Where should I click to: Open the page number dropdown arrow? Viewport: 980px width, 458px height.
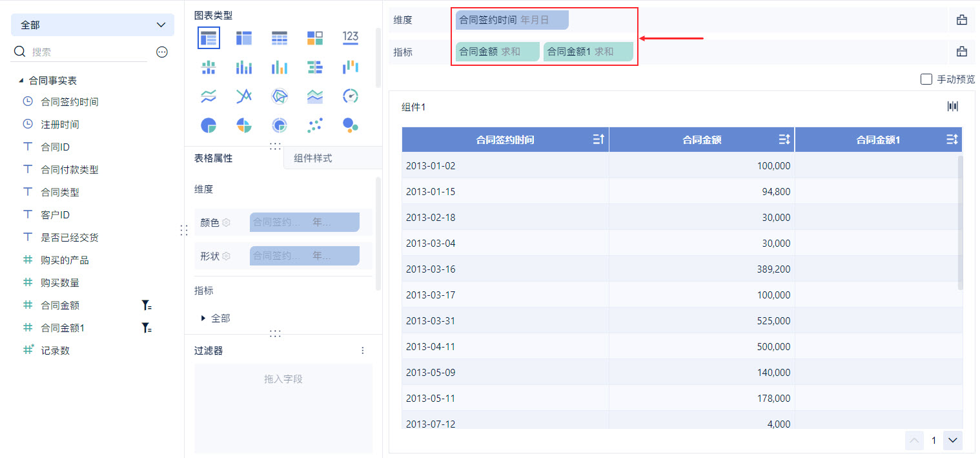point(953,441)
